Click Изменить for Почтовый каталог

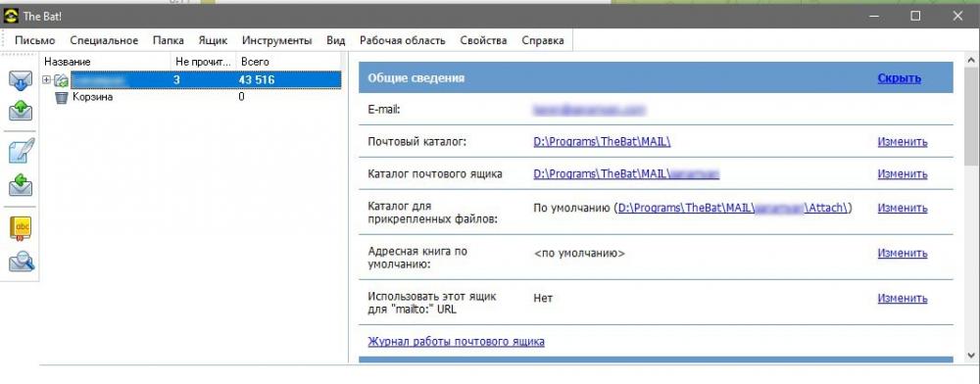pyautogui.click(x=903, y=142)
